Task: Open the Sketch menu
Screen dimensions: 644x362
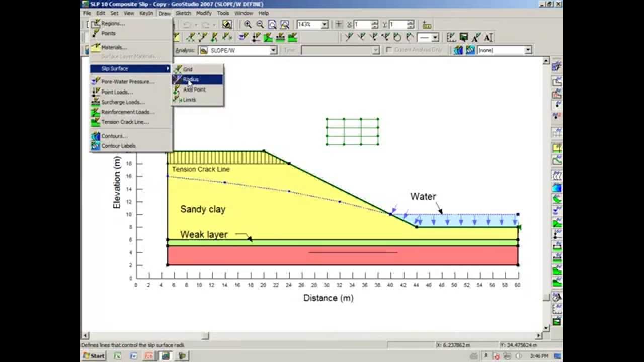Action: (x=183, y=13)
